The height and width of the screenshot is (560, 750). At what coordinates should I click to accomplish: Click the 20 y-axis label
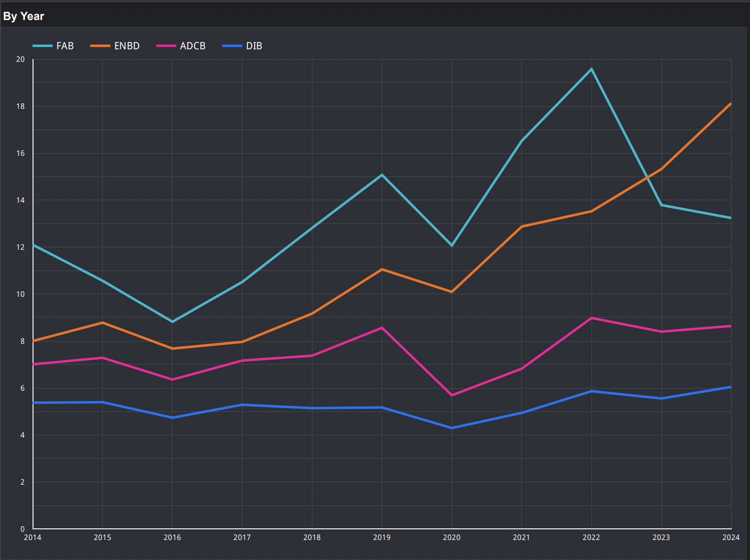click(20, 60)
